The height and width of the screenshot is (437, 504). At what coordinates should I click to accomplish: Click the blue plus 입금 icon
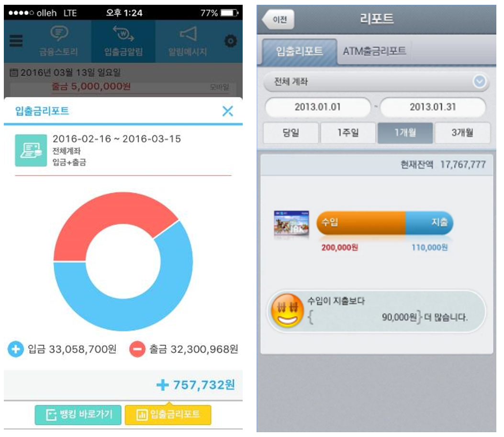pyautogui.click(x=16, y=349)
